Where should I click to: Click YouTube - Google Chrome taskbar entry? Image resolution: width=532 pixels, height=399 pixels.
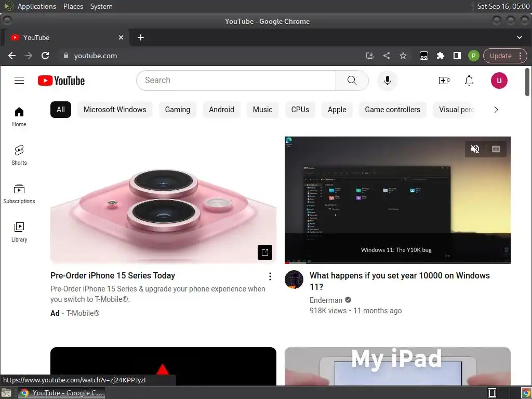click(62, 393)
